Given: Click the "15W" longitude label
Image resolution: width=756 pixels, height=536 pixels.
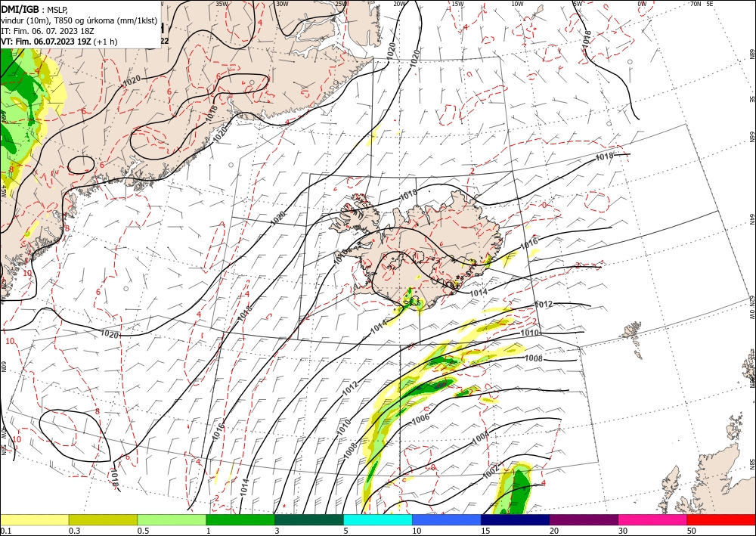Looking at the screenshot, I should [457, 4].
